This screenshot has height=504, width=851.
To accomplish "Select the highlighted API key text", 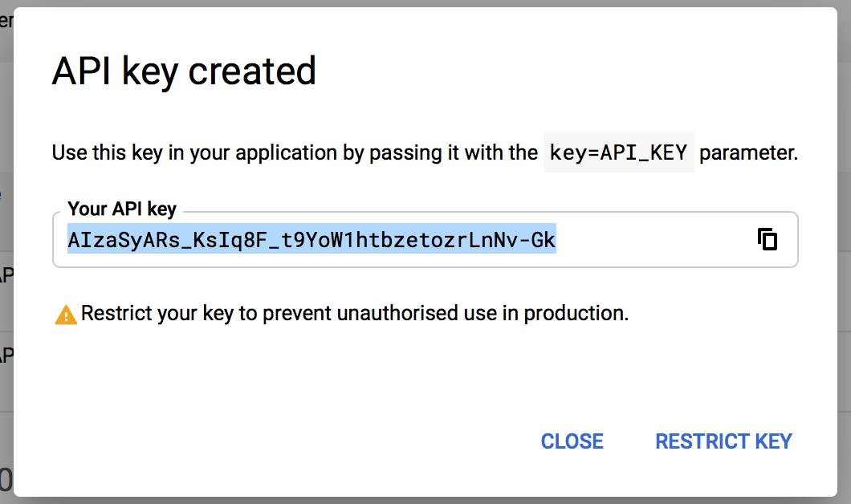I will pyautogui.click(x=311, y=238).
